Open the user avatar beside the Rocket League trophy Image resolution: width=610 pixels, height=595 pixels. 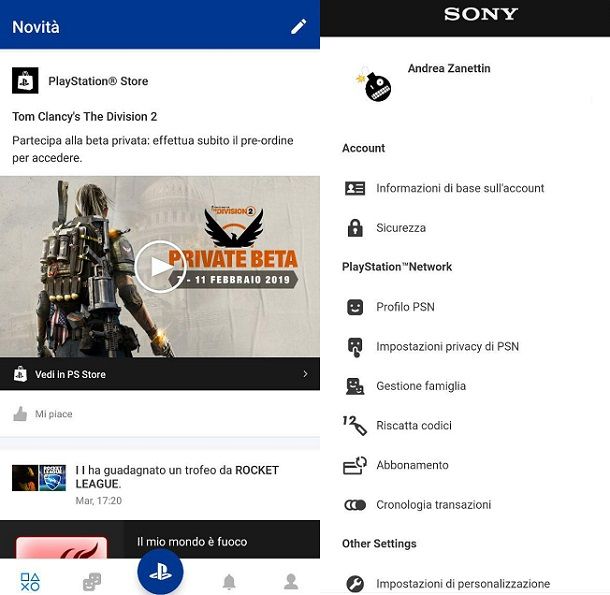click(25, 478)
